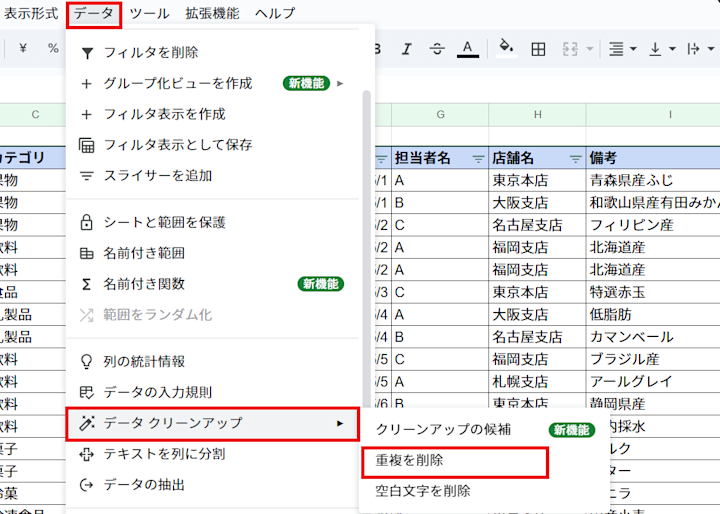Open the fill color picker

(x=506, y=49)
